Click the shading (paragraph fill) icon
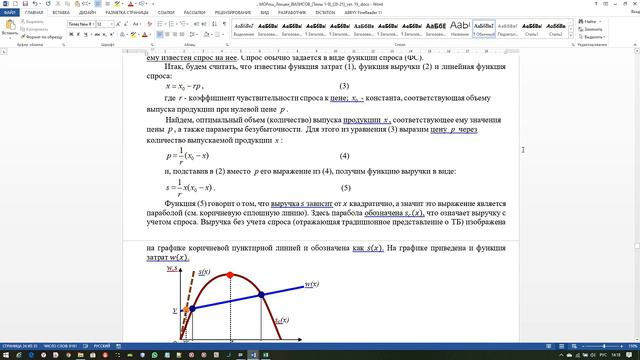 pos(207,35)
